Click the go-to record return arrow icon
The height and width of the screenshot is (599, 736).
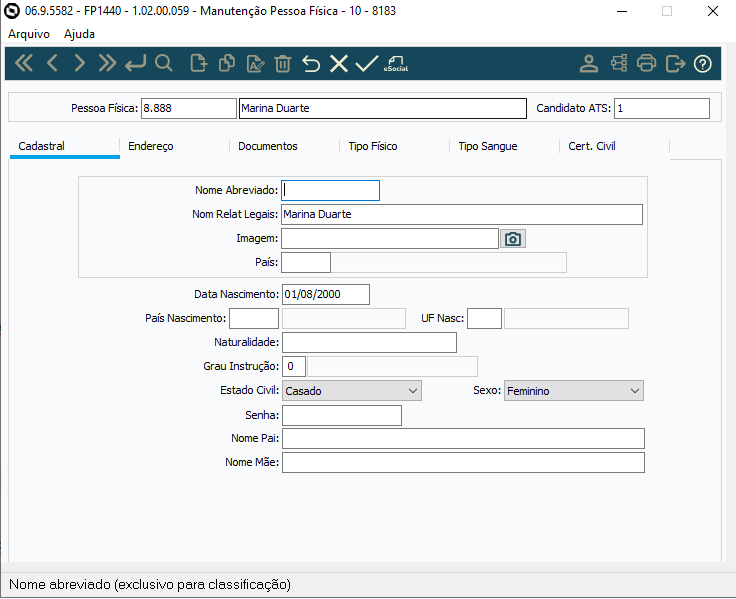(x=135, y=63)
